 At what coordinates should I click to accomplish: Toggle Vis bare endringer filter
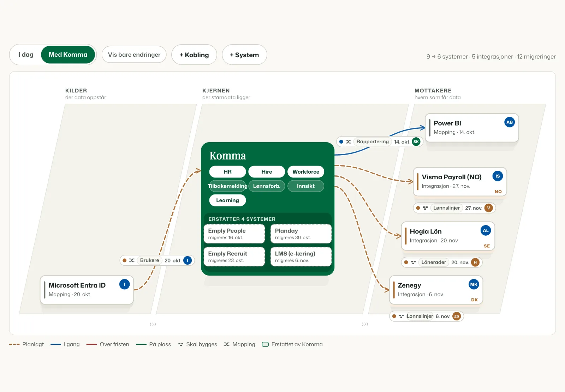click(x=134, y=55)
